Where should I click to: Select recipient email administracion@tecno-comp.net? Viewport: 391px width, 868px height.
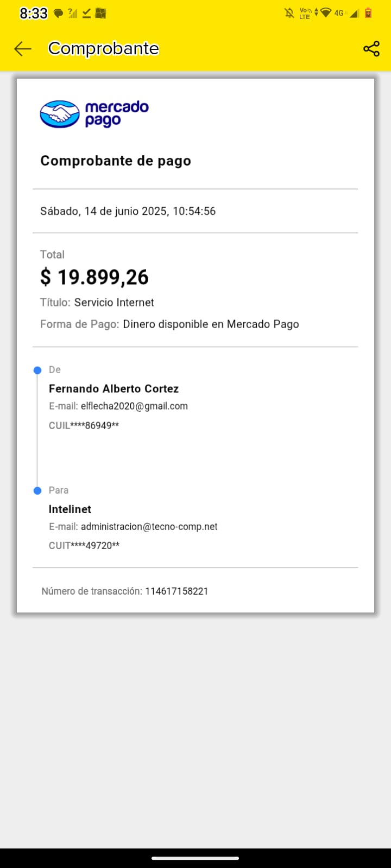pos(149,527)
